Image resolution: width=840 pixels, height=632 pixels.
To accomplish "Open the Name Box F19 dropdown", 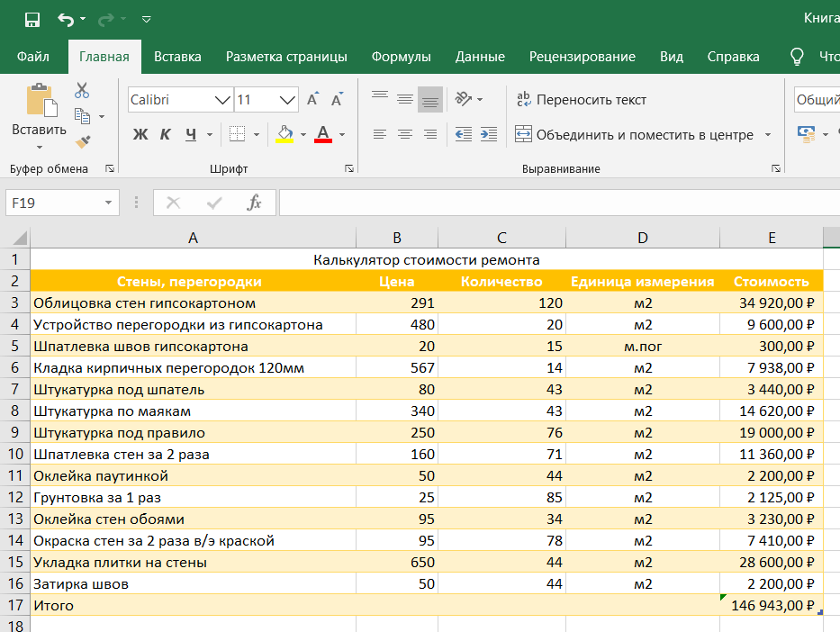I will pos(108,203).
